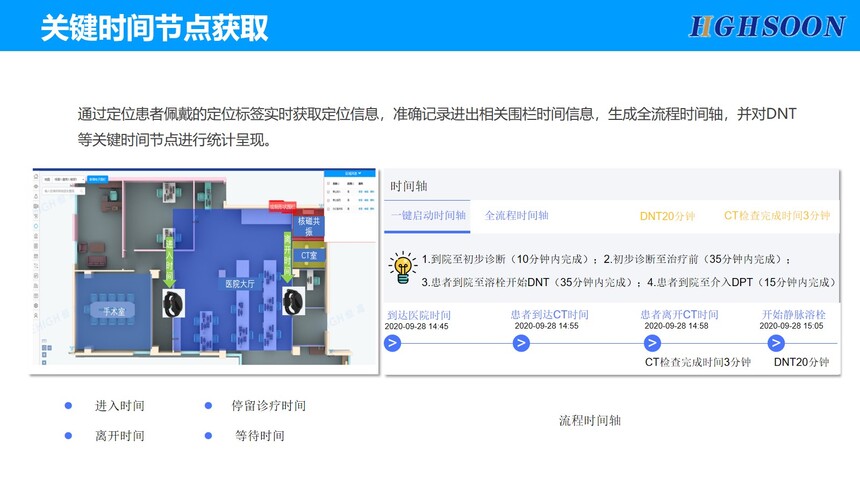Select the left wristband tag on the map
The image size is (860, 484).
pos(173,301)
